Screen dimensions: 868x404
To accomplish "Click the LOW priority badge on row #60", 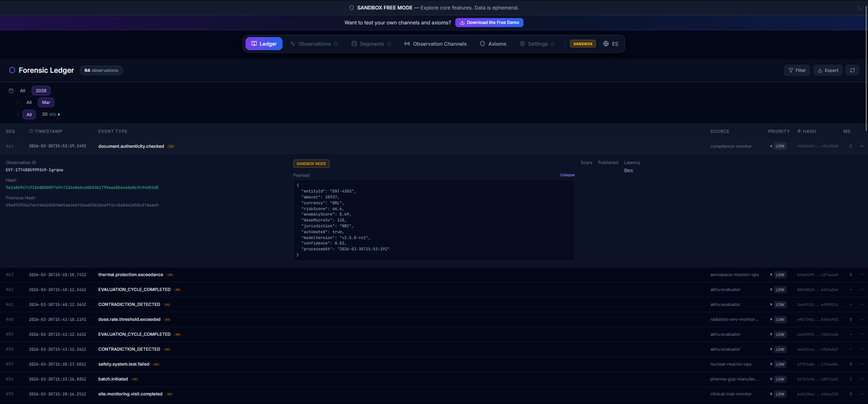I will pyautogui.click(x=780, y=319).
